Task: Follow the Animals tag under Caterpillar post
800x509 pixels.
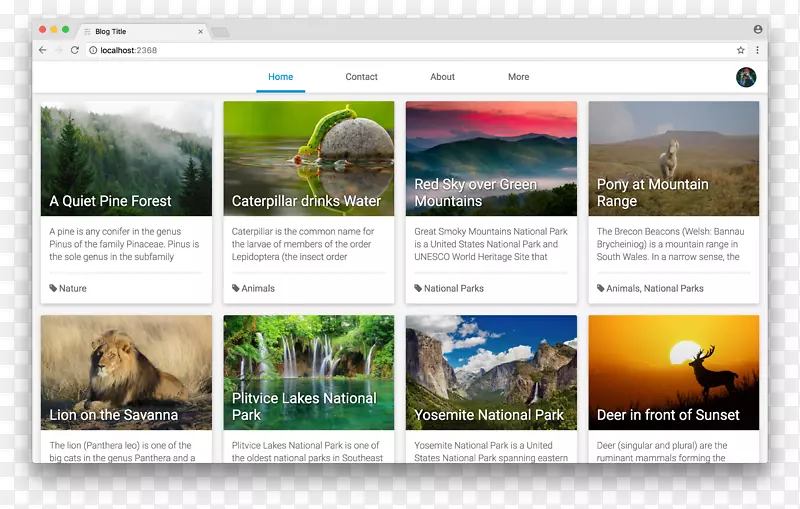Action: pos(258,288)
